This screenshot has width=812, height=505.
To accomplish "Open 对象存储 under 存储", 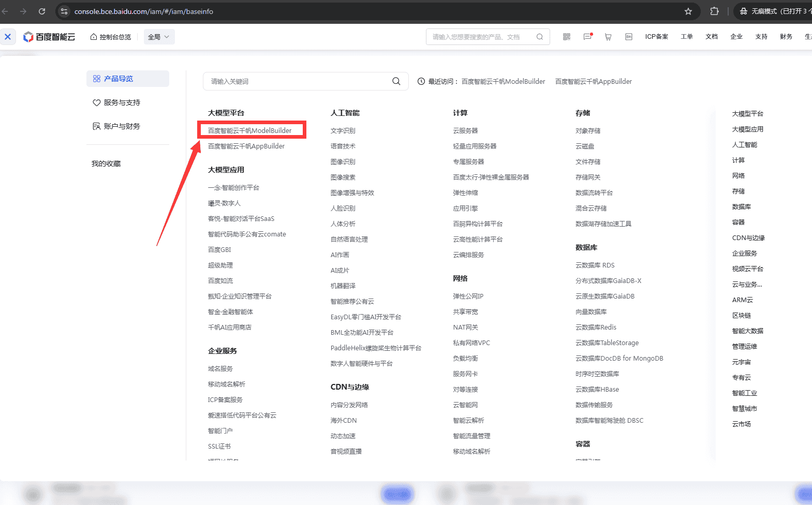I will point(588,130).
